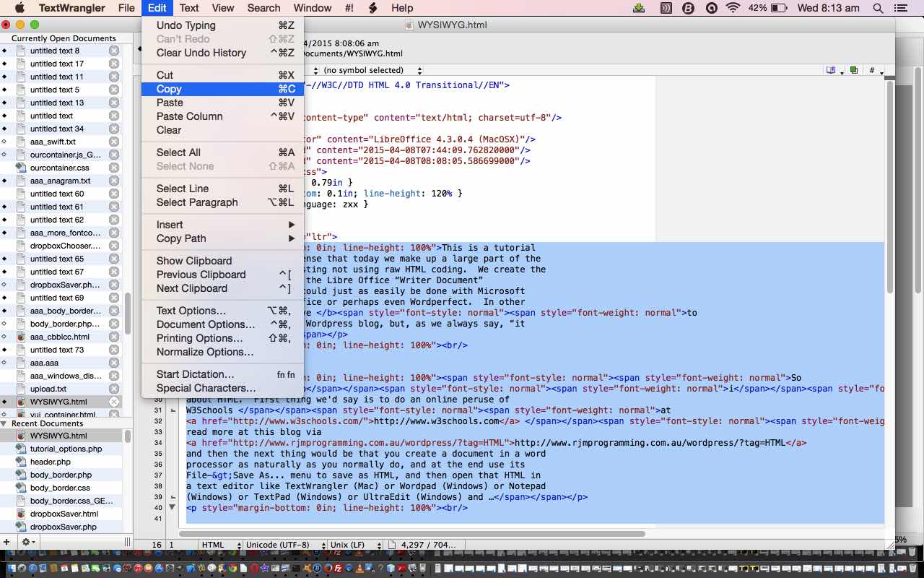Select Paste Column in Edit menu
Image resolution: width=924 pixels, height=578 pixels.
222,116
